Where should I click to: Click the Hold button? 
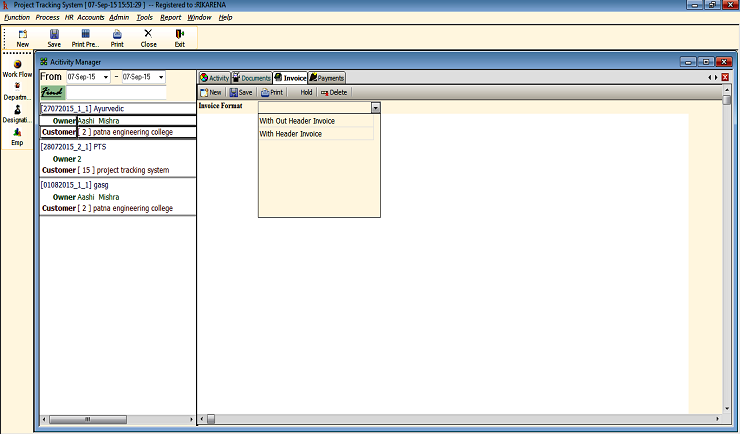[306, 92]
